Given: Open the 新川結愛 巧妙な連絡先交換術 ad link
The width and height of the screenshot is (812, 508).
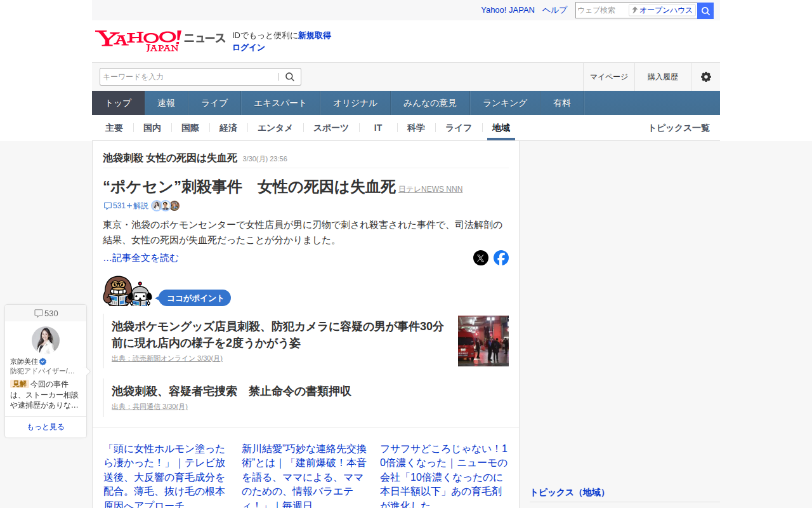Looking at the screenshot, I should (304, 477).
